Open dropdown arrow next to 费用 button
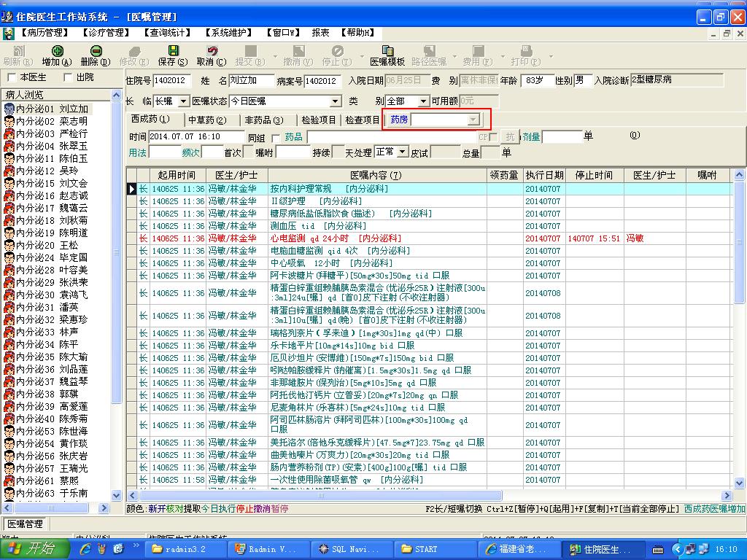 pyautogui.click(x=502, y=56)
